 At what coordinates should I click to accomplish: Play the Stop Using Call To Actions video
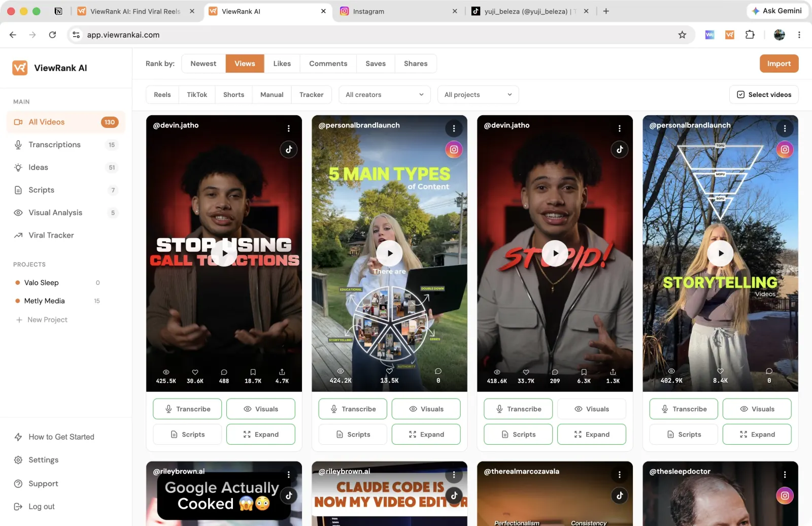pyautogui.click(x=224, y=253)
